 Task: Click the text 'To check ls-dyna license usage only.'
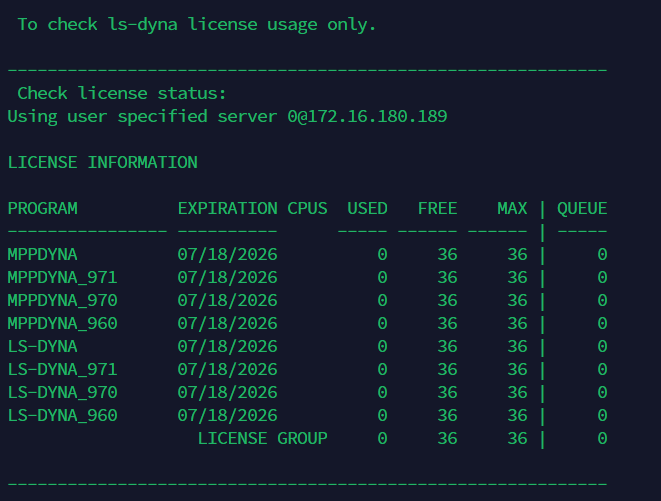[196, 25]
